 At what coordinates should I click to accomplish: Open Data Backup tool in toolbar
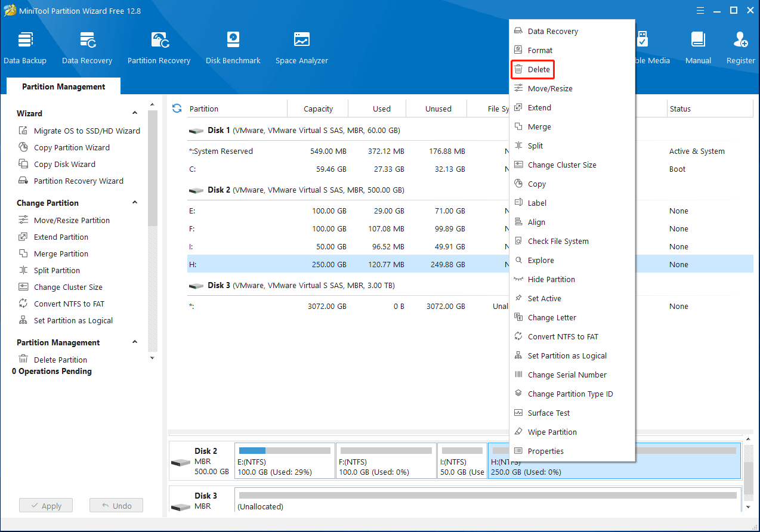[x=25, y=48]
